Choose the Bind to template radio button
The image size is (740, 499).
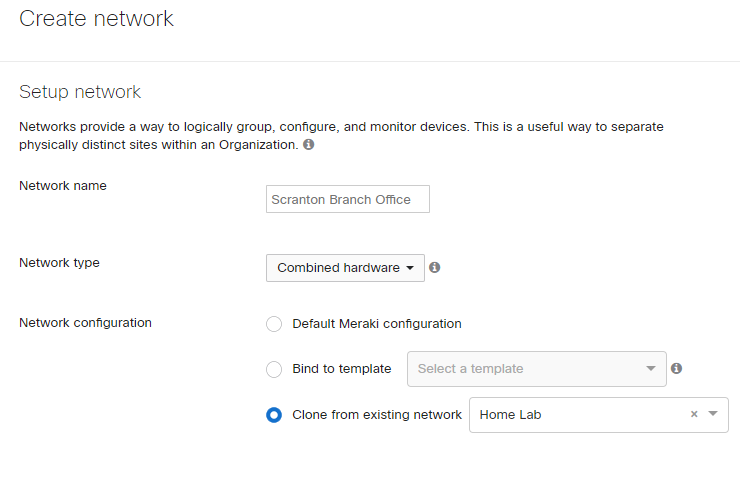[274, 369]
